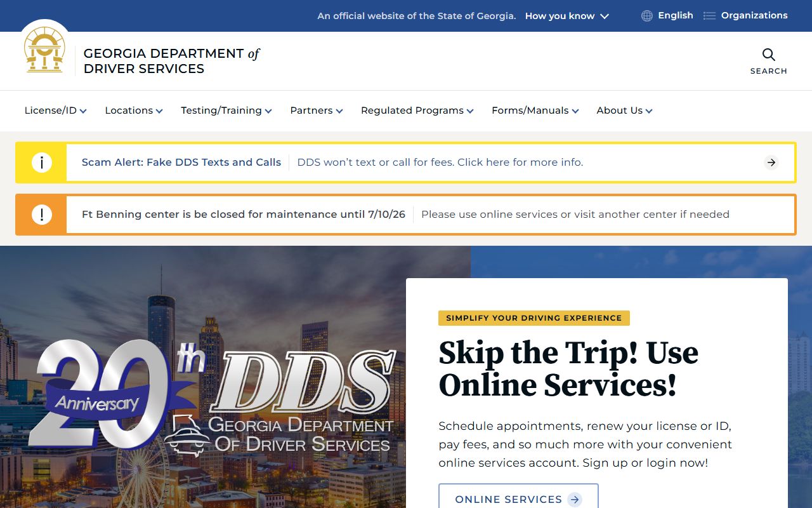
Task: Open the Organizations link
Action: click(x=746, y=16)
